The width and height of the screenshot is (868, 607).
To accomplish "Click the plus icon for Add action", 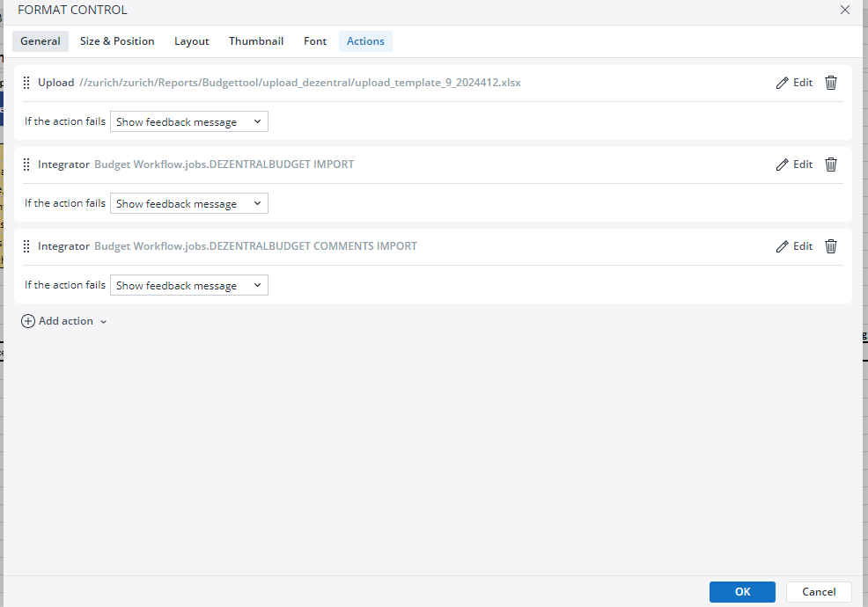I will click(x=28, y=322).
